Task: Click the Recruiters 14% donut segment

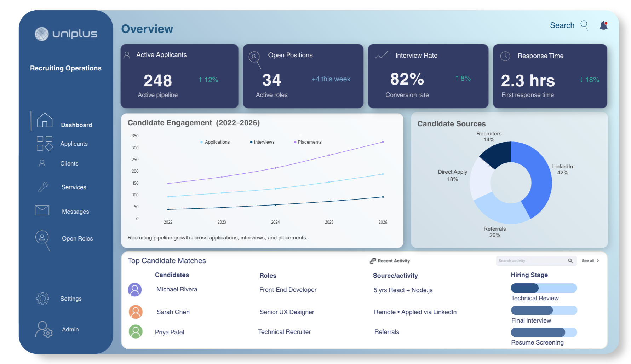Action: click(x=498, y=154)
